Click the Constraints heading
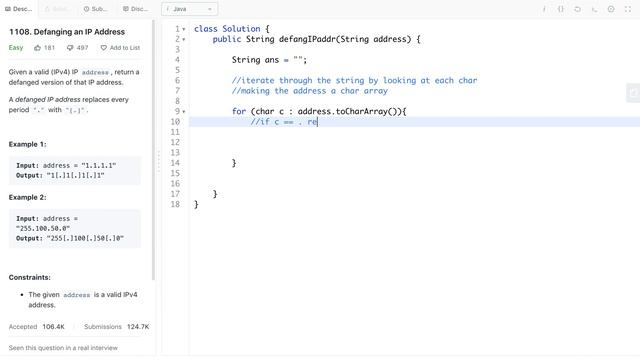The height and width of the screenshot is (360, 640). point(29,277)
